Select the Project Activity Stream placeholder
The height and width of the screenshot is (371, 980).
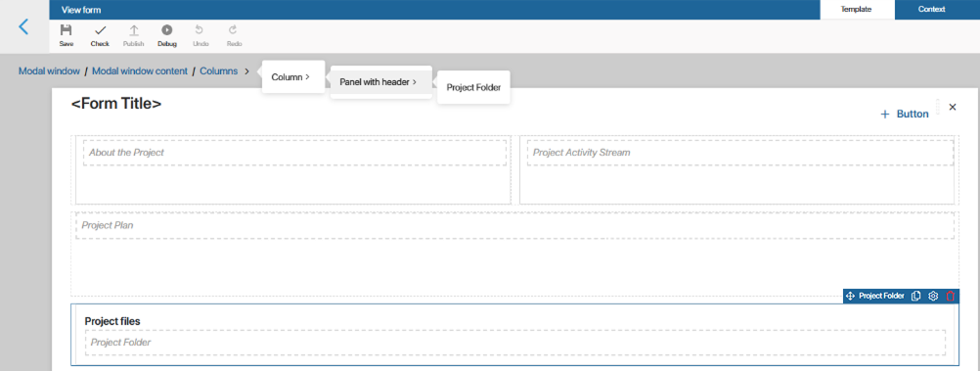[740, 153]
